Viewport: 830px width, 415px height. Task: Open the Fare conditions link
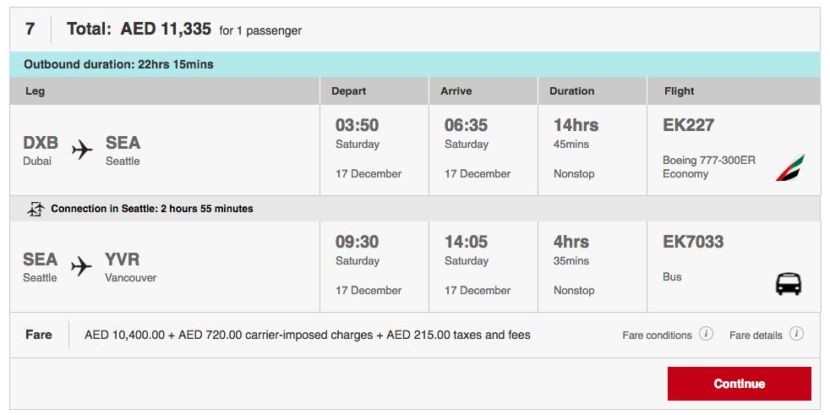[658, 335]
